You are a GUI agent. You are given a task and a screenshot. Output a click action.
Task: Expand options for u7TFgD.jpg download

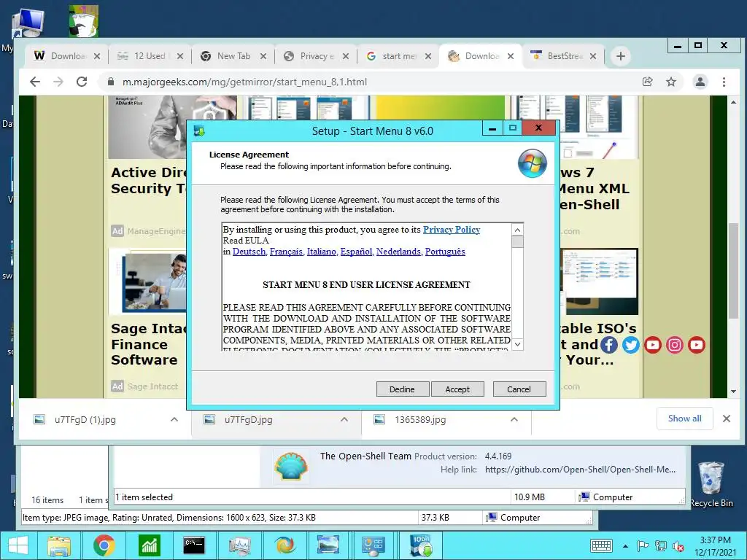[344, 419]
